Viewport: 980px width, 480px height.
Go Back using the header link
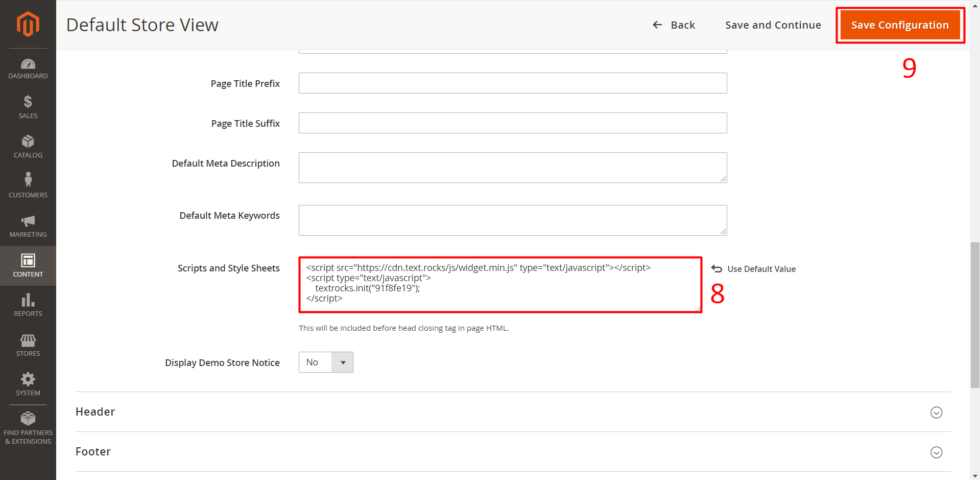point(674,25)
